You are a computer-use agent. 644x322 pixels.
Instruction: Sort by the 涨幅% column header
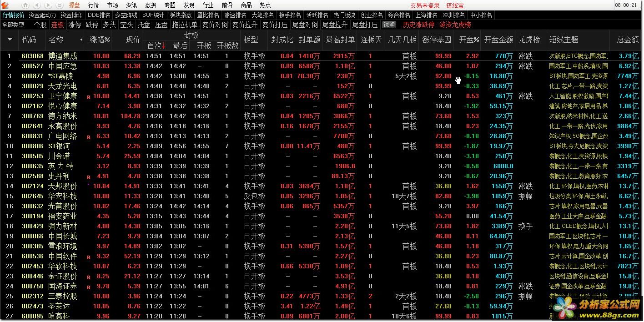(100, 40)
